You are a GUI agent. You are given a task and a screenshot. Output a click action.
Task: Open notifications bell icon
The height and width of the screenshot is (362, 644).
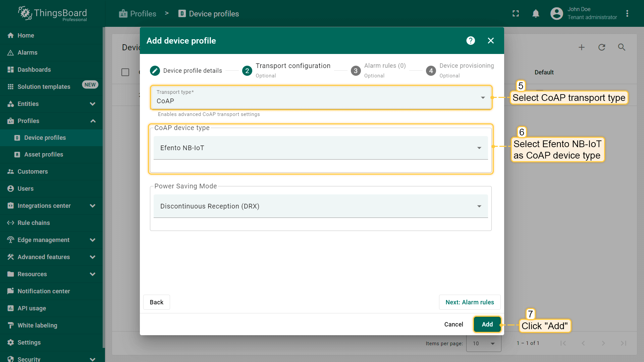point(536,14)
